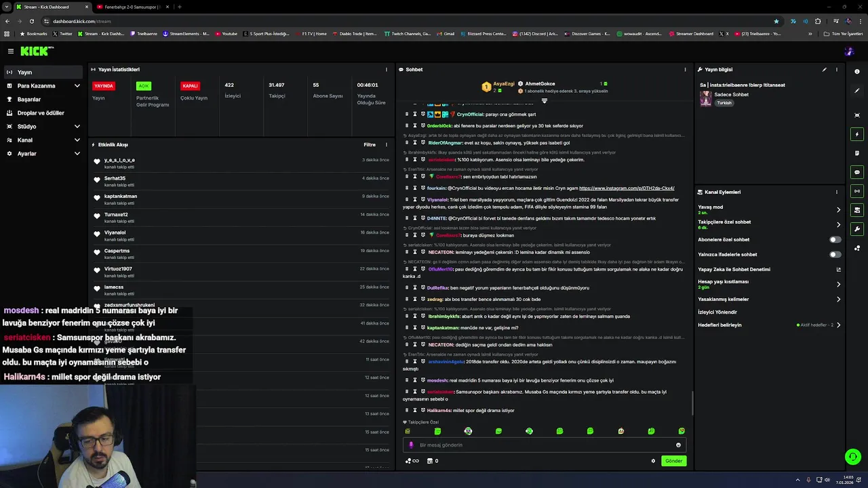The image size is (868, 488).
Task: Pick the last emote in Takipçilere Özel row
Action: coord(682,431)
